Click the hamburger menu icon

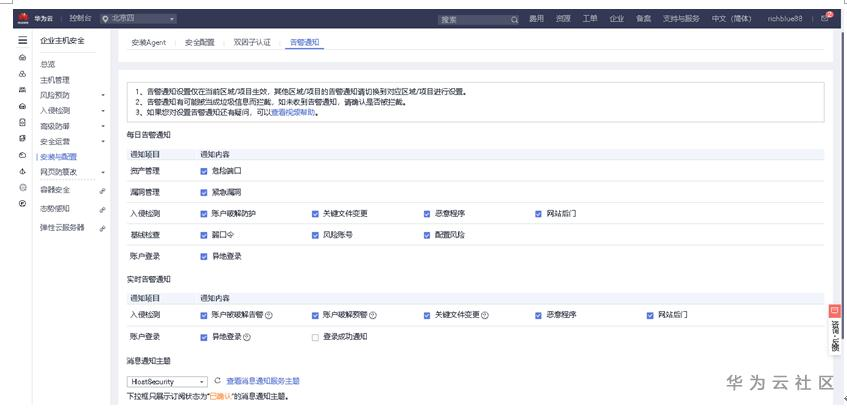22,40
